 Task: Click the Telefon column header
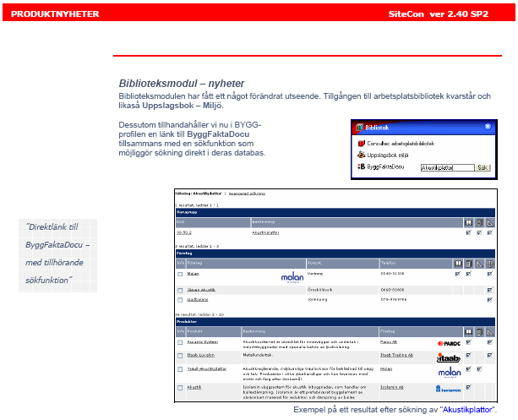point(416,264)
